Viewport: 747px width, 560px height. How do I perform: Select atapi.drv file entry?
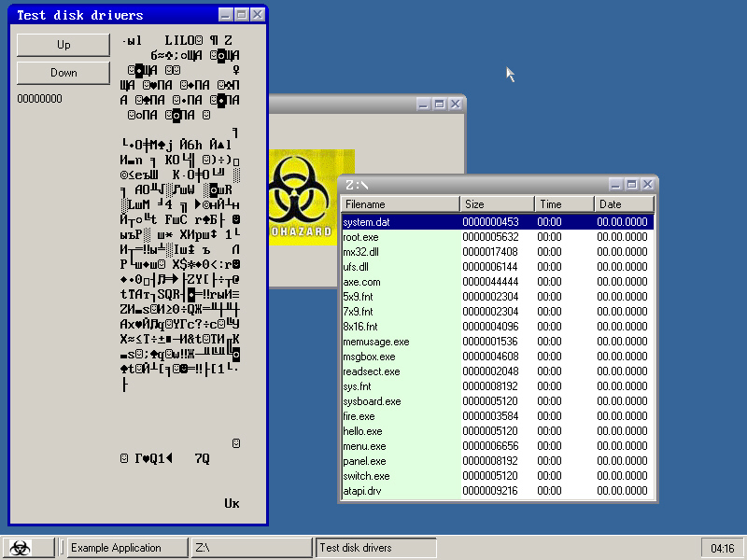(x=361, y=491)
